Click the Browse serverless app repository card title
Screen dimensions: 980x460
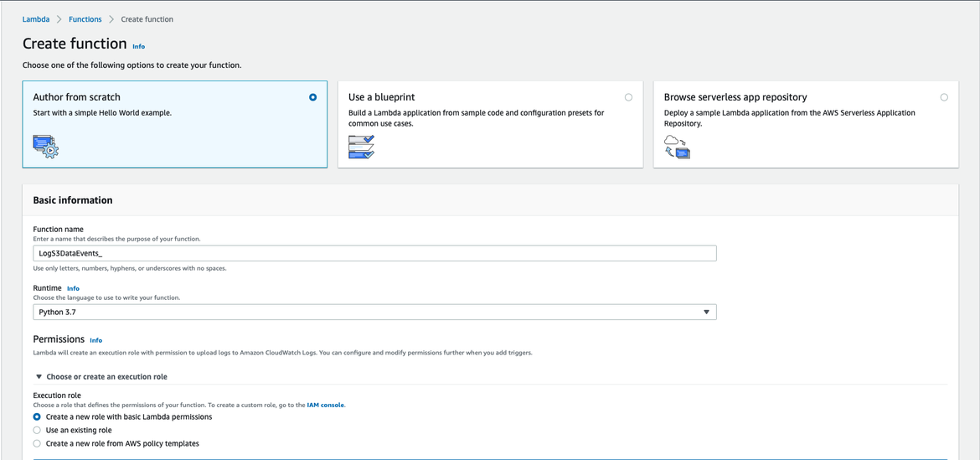click(735, 97)
